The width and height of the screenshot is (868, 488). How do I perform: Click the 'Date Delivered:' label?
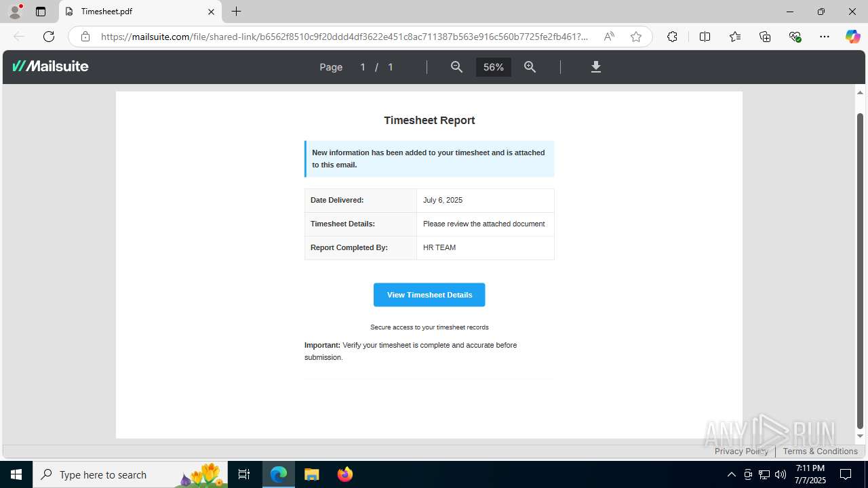tap(337, 200)
